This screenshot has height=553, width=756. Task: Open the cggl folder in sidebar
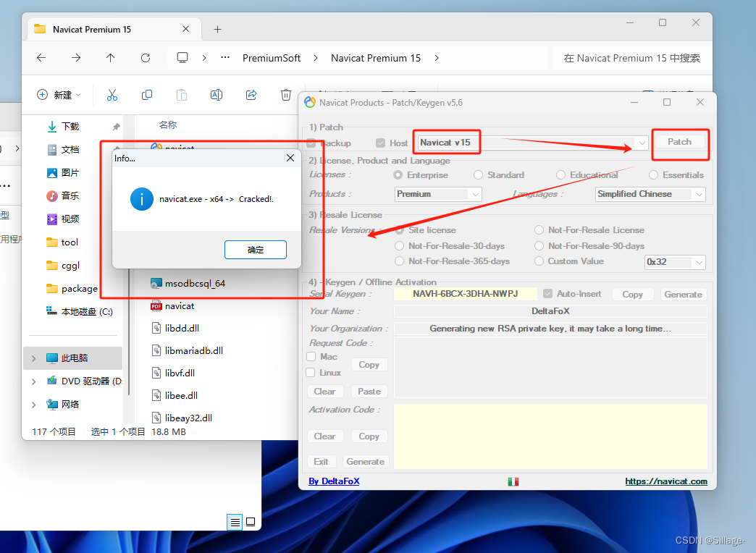click(x=63, y=265)
